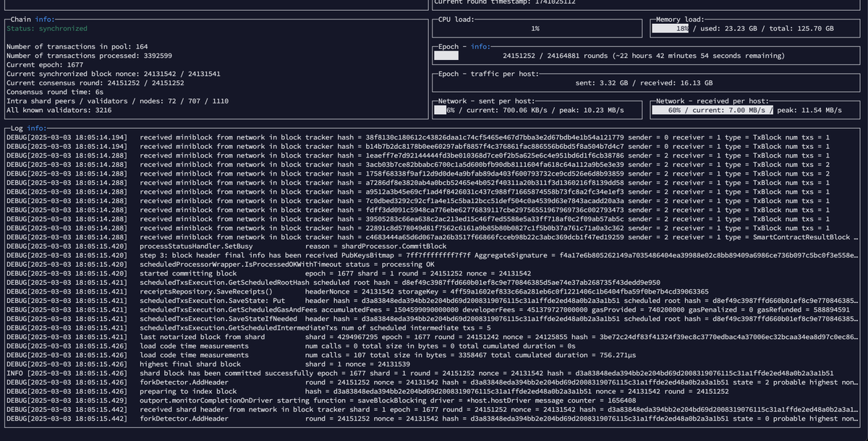This screenshot has height=441, width=868.
Task: Click 'scheduledTxsExecution.GetScheduledGasAndFees' log line
Action: click(427, 309)
